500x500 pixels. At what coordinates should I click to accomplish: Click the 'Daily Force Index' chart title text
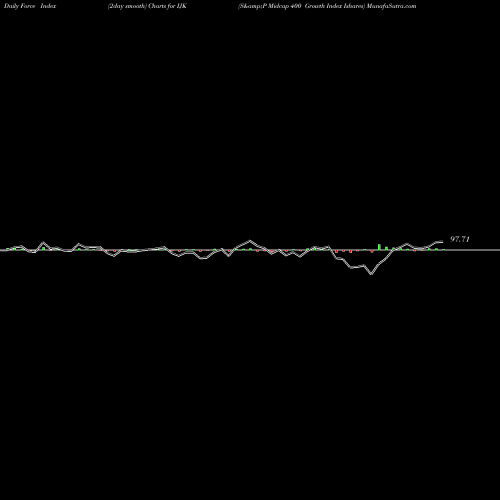coord(30,6)
